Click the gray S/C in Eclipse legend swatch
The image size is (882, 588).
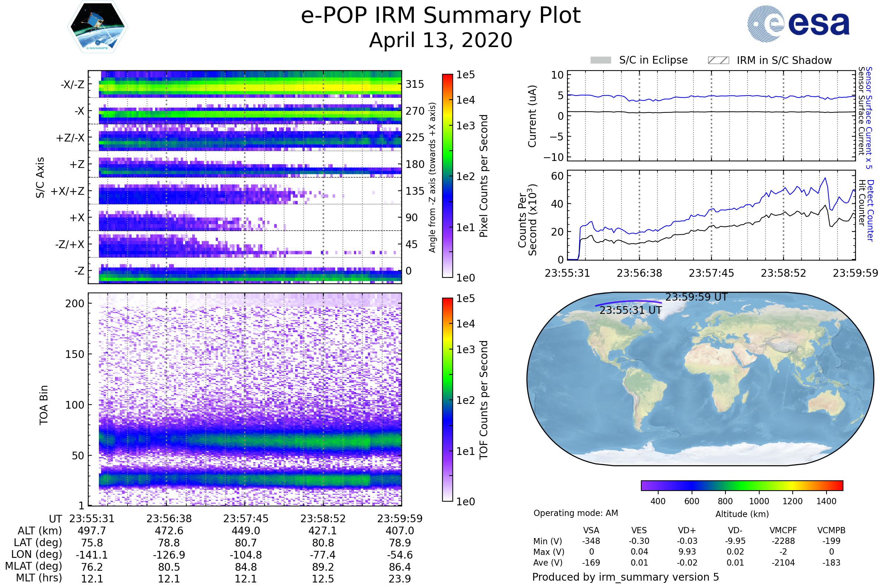point(600,60)
